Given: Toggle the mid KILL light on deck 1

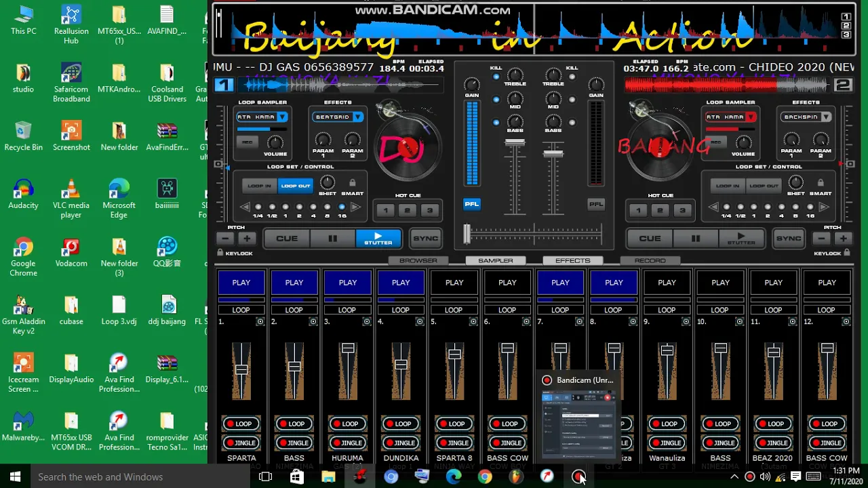Looking at the screenshot, I should tap(496, 100).
